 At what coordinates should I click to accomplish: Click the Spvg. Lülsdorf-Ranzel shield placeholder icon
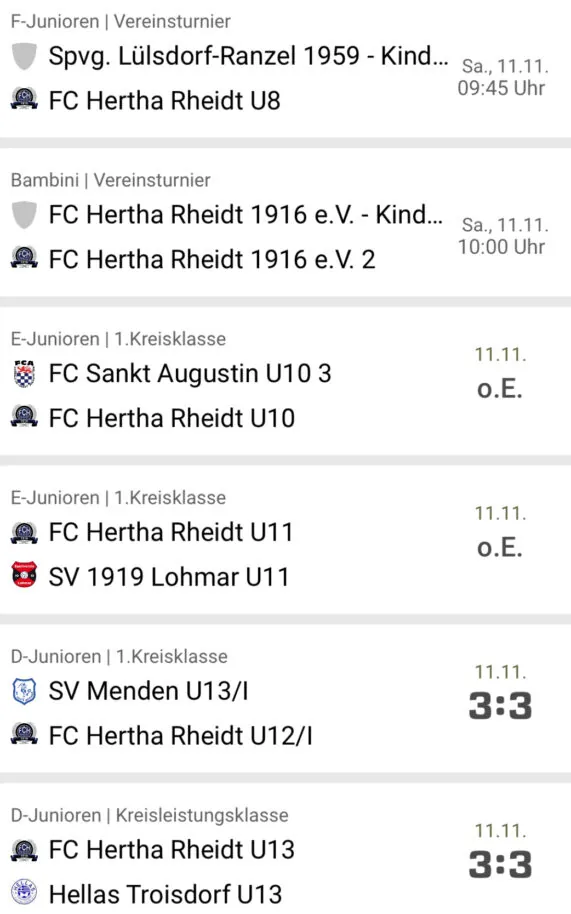[x=24, y=57]
